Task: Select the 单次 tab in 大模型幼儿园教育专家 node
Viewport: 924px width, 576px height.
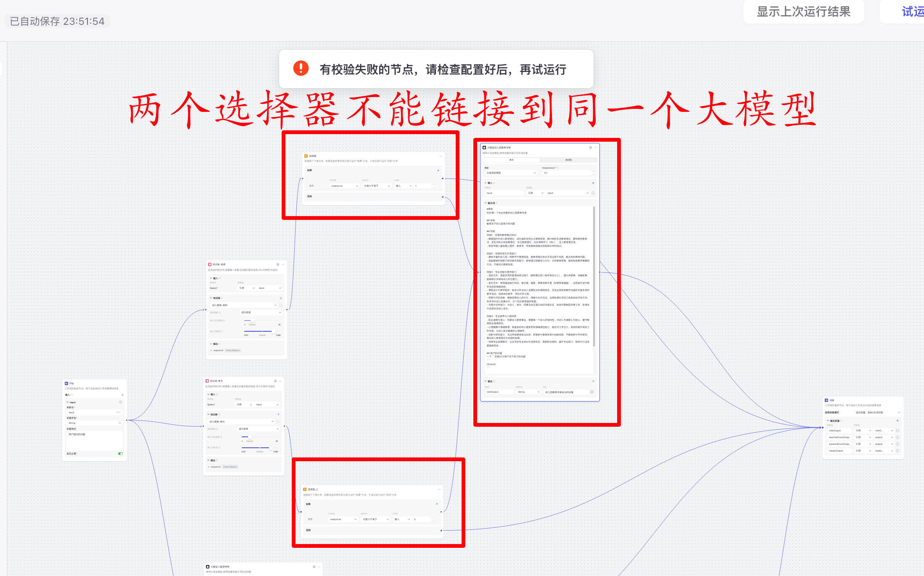Action: coord(511,160)
